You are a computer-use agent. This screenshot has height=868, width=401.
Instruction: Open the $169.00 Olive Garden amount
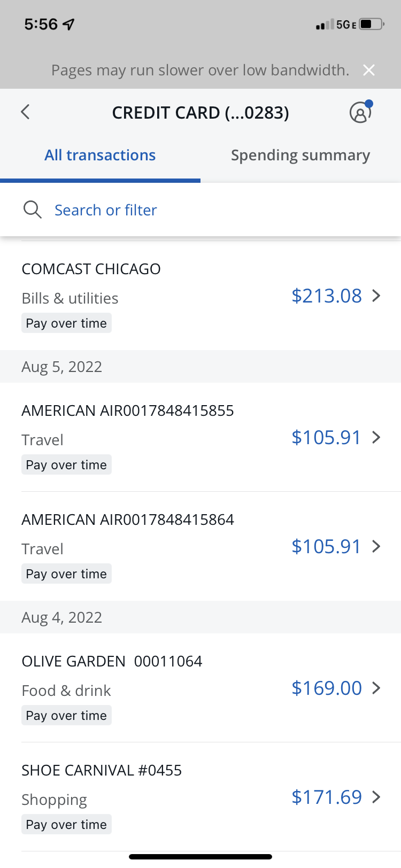pyautogui.click(x=327, y=688)
